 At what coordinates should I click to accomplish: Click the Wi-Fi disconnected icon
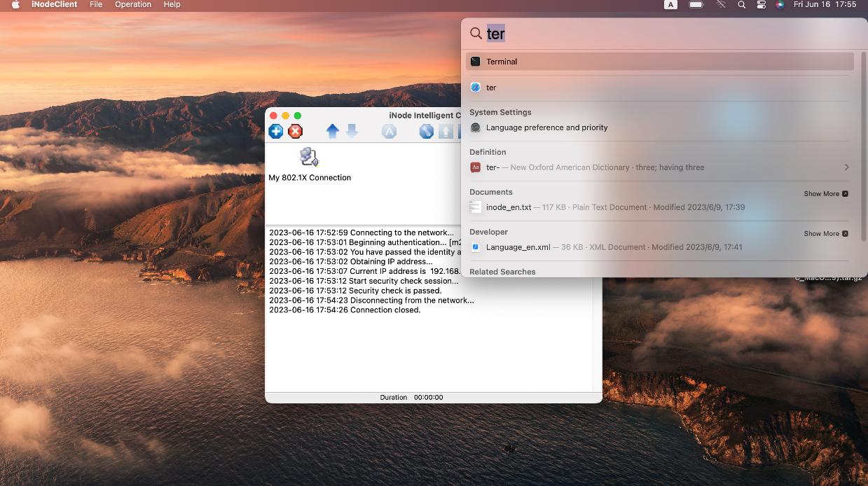(721, 4)
